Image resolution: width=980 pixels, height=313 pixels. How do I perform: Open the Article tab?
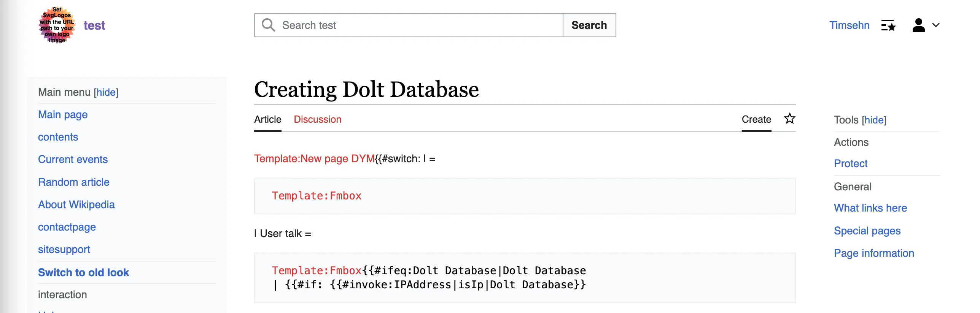(267, 119)
